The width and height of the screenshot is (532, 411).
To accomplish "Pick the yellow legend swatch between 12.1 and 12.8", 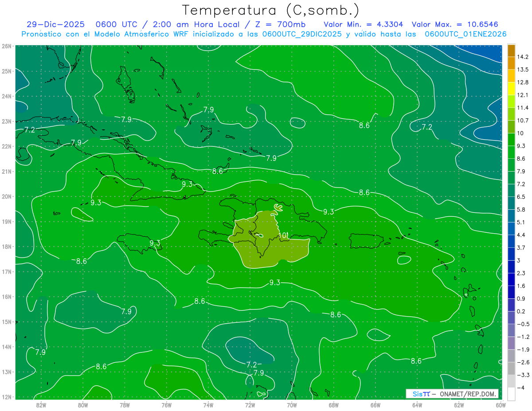I will pyautogui.click(x=511, y=89).
